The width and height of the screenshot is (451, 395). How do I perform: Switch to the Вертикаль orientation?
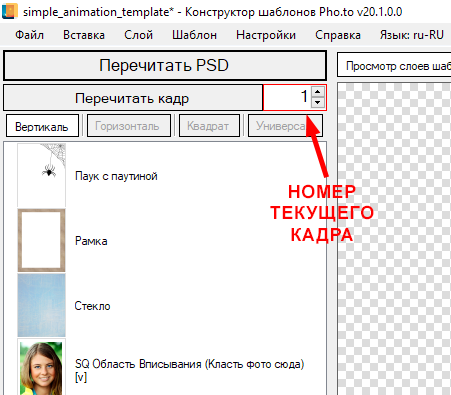pos(42,126)
